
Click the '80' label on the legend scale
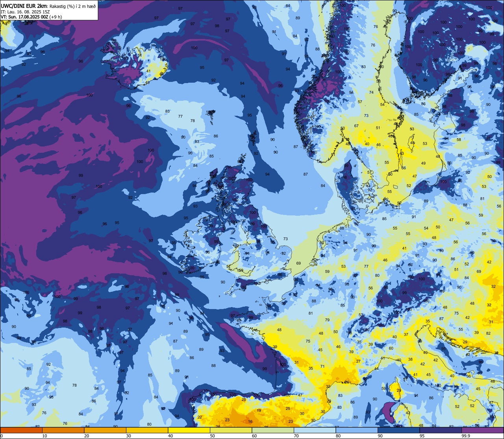tap(339, 436)
